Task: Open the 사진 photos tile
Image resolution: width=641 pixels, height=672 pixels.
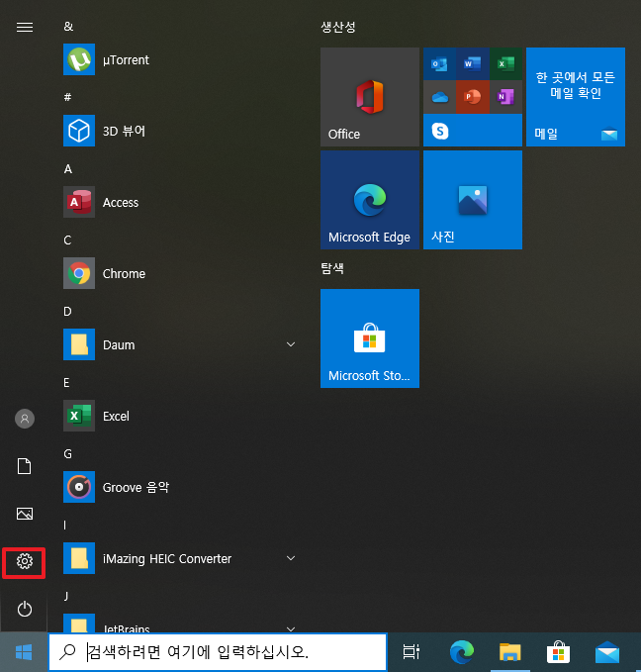Action: 473,200
